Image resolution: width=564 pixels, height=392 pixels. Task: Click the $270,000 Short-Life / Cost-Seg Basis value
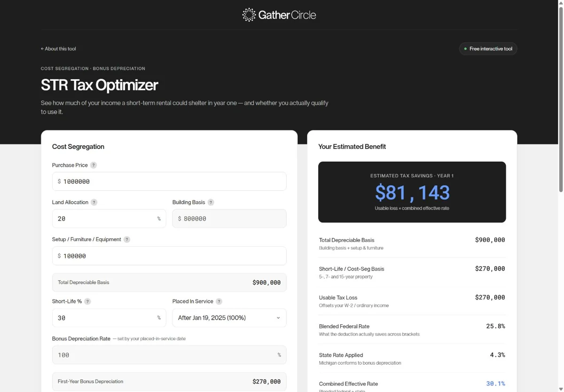[490, 269]
